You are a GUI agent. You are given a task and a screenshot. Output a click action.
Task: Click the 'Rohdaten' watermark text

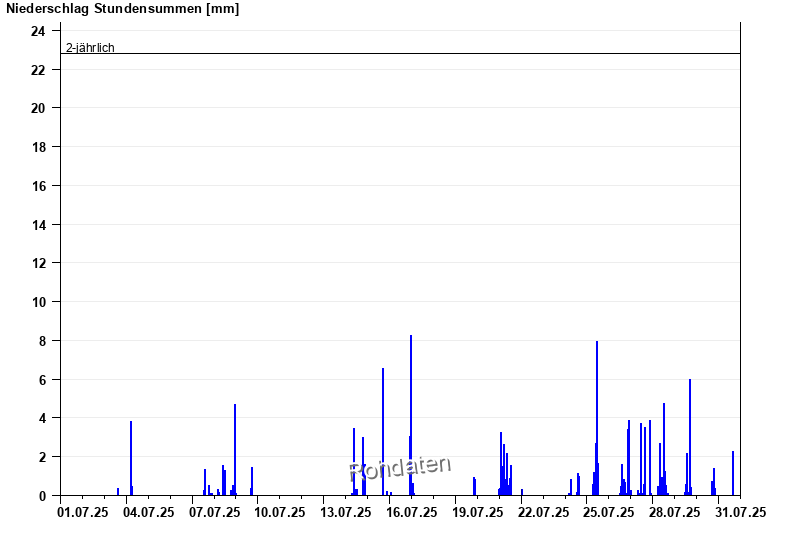[x=400, y=468]
